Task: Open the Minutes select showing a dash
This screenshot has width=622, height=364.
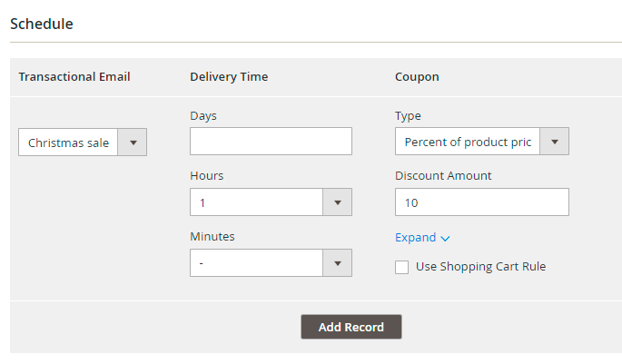Action: pos(271,263)
